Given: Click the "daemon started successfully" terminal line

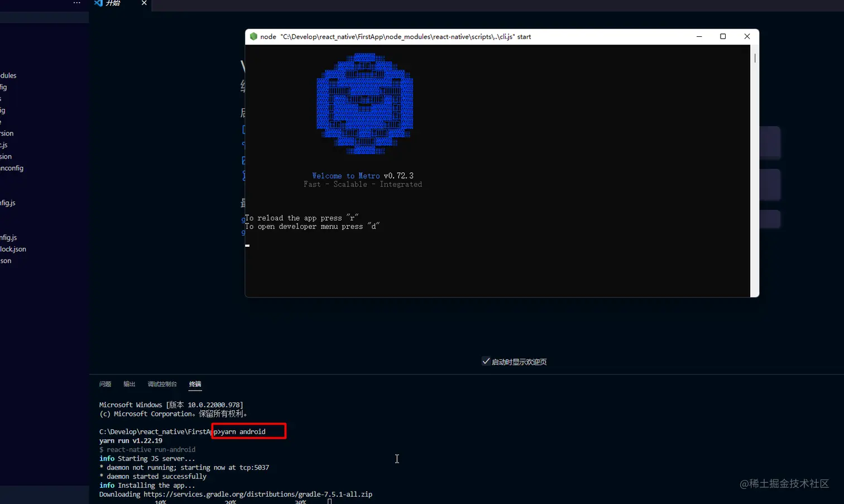Looking at the screenshot, I should coord(153,476).
